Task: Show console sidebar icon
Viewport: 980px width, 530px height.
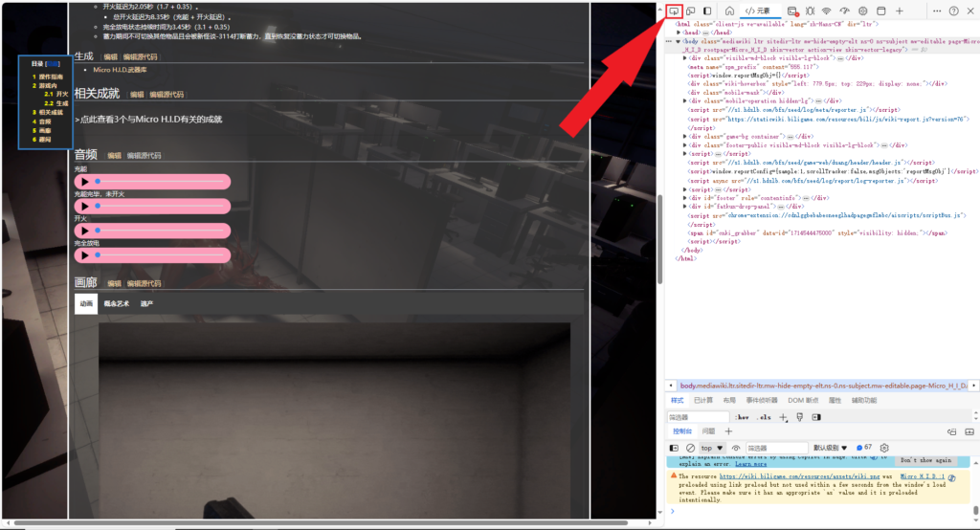Action: pyautogui.click(x=674, y=448)
